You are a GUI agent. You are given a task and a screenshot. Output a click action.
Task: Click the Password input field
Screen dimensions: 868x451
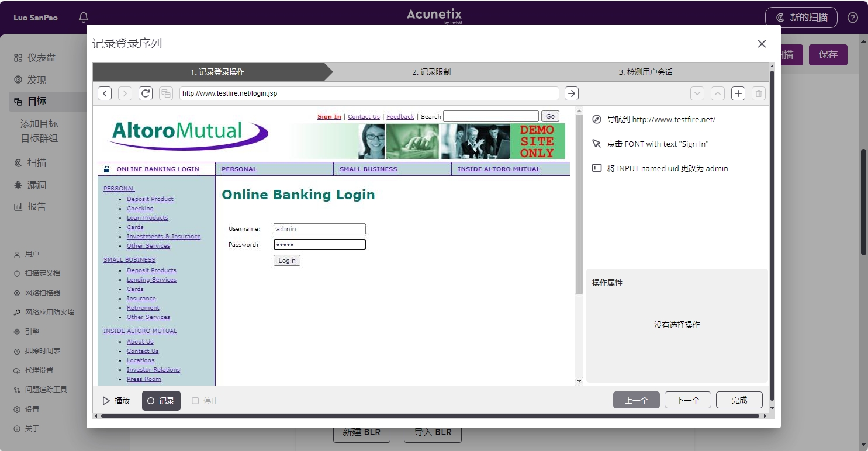(x=320, y=245)
